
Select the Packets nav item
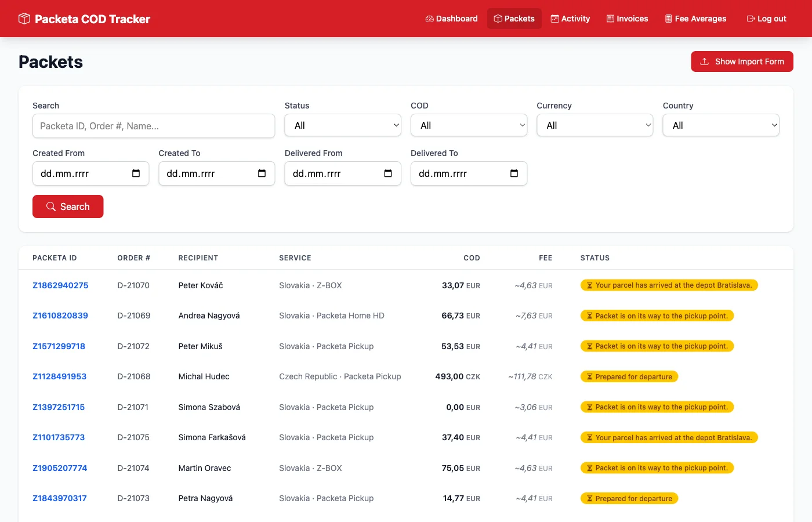(514, 19)
